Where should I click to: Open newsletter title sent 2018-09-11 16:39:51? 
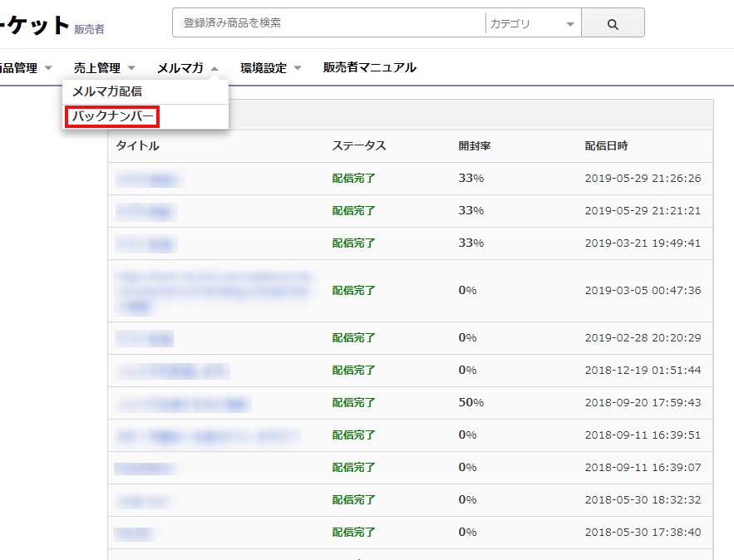pyautogui.click(x=207, y=435)
